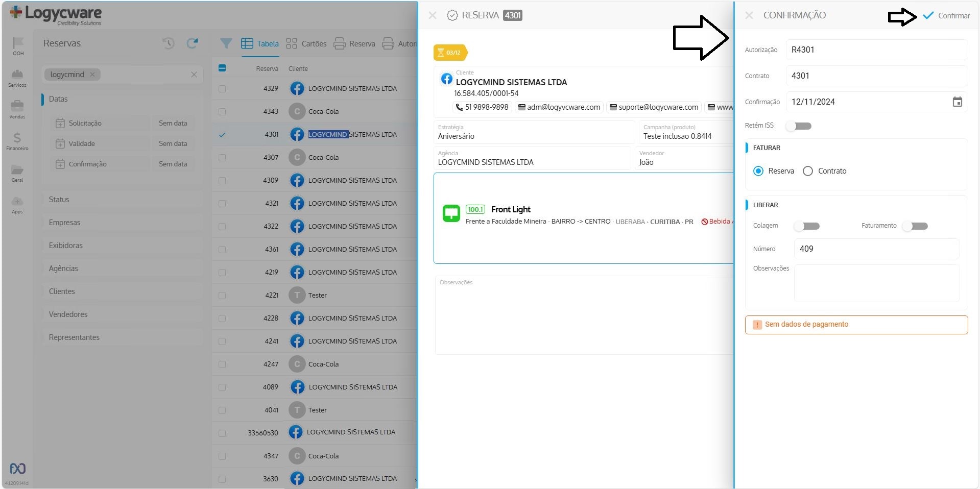Click the history clock icon in Reservas
The width and height of the screenshot is (980, 489).
tap(168, 43)
